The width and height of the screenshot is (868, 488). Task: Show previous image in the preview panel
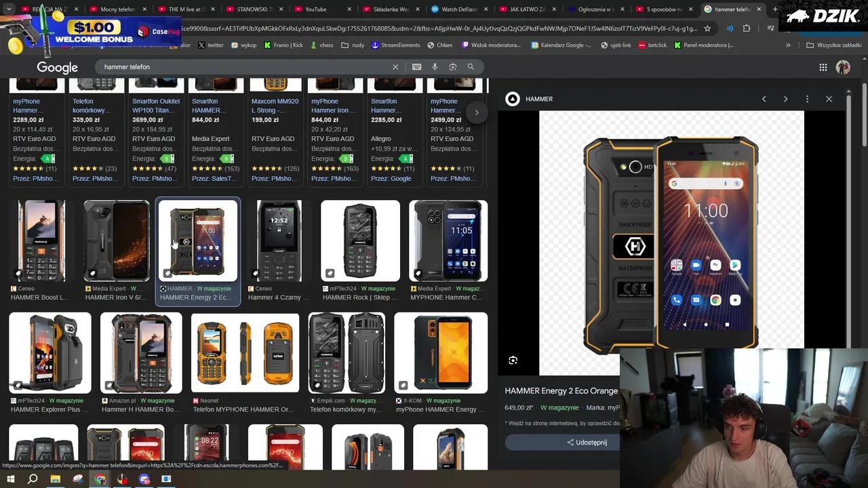point(764,99)
